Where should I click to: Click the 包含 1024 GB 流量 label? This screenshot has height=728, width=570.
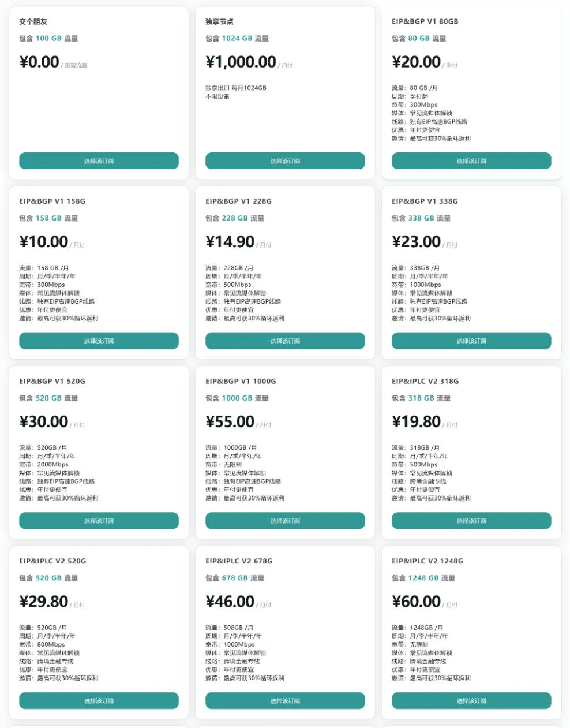click(x=237, y=39)
